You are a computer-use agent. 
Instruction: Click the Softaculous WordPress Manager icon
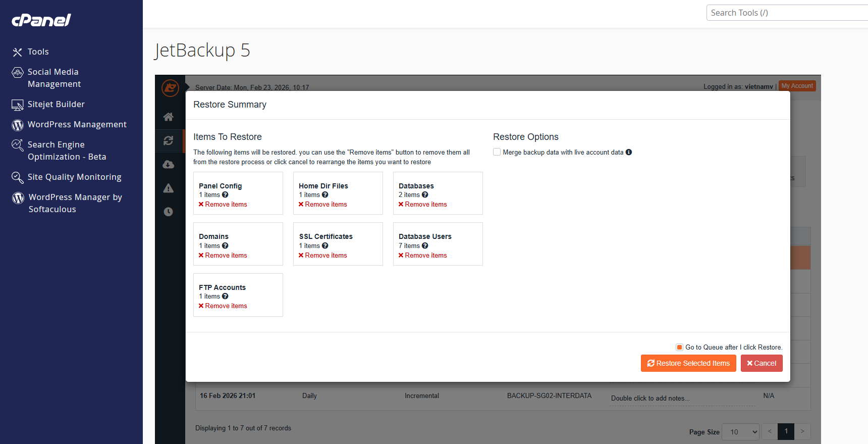[18, 198]
